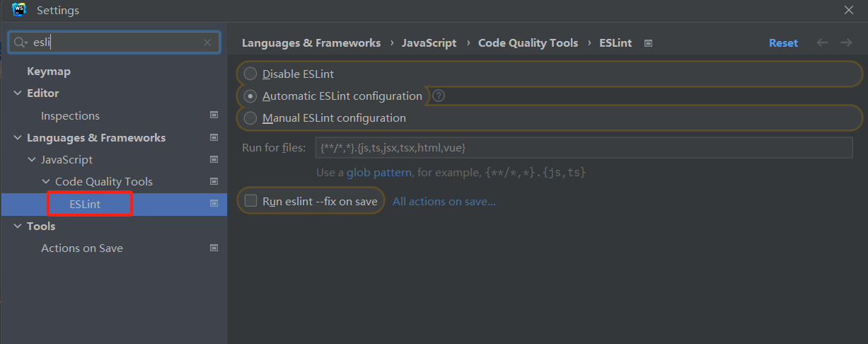Open All actions on save link
The width and height of the screenshot is (868, 344).
[444, 202]
